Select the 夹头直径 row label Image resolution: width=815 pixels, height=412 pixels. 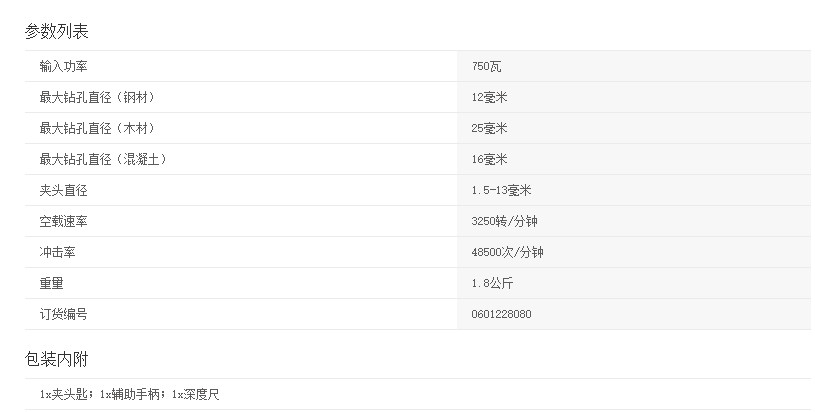pos(63,190)
